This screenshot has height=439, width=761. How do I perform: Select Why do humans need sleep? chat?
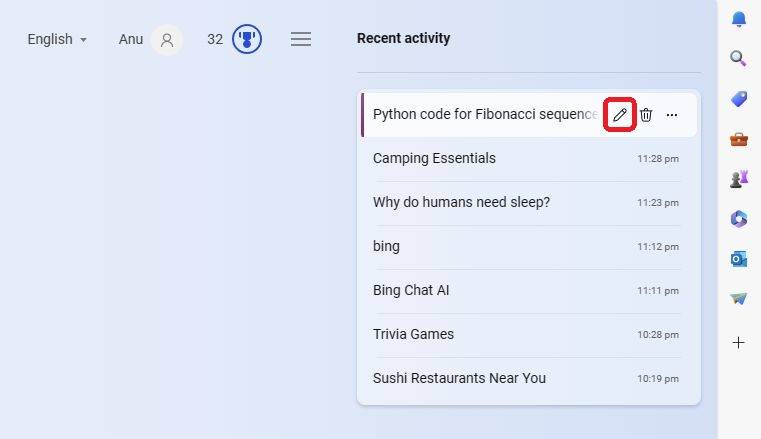coord(527,202)
